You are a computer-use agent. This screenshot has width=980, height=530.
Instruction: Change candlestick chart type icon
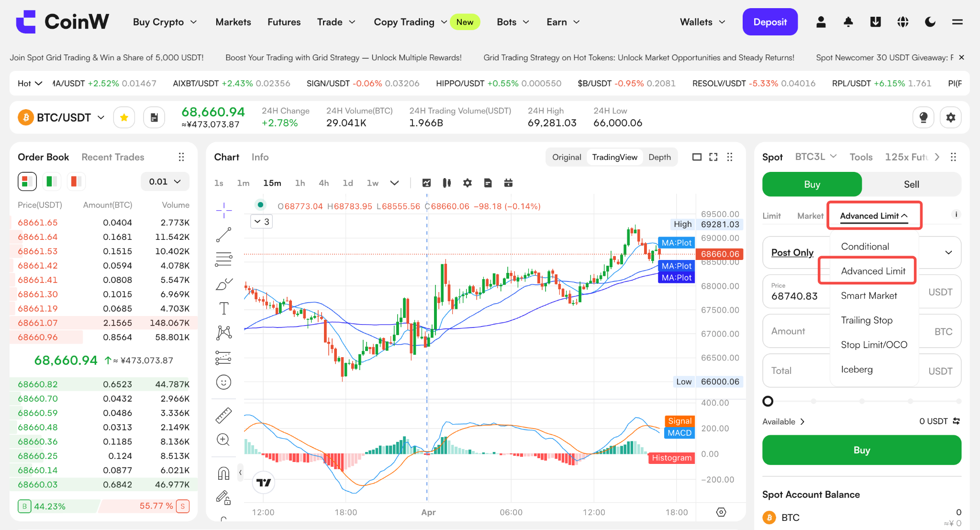(447, 183)
